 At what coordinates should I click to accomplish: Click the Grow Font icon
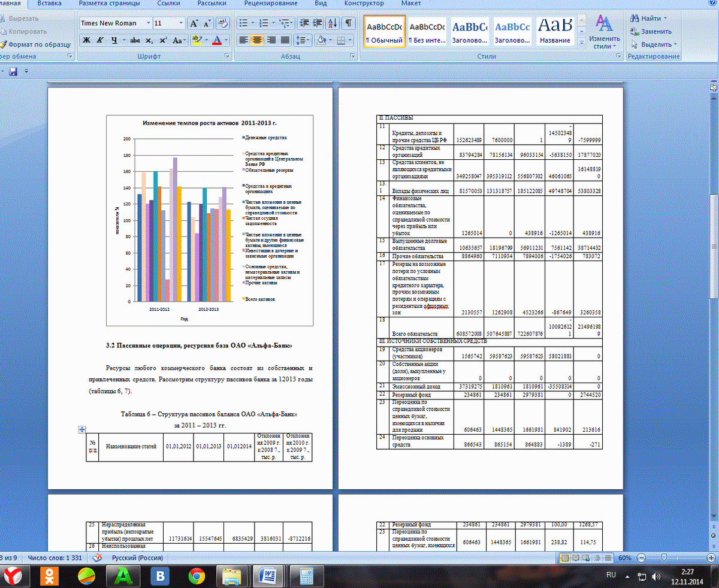[x=194, y=23]
